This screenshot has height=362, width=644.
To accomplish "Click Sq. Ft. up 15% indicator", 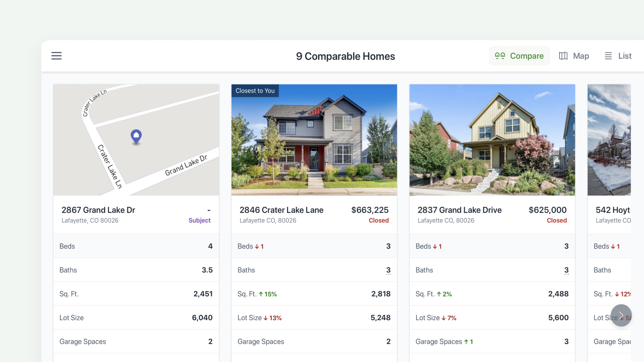I will (268, 294).
